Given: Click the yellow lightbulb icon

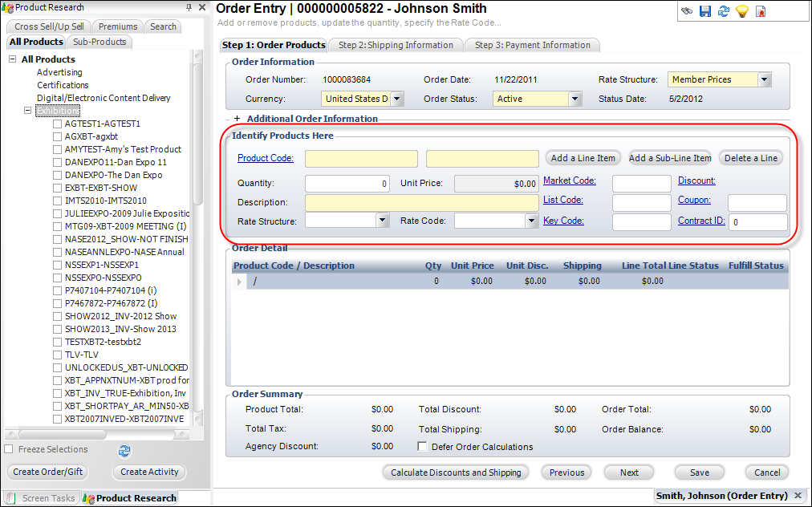Looking at the screenshot, I should coord(741,11).
